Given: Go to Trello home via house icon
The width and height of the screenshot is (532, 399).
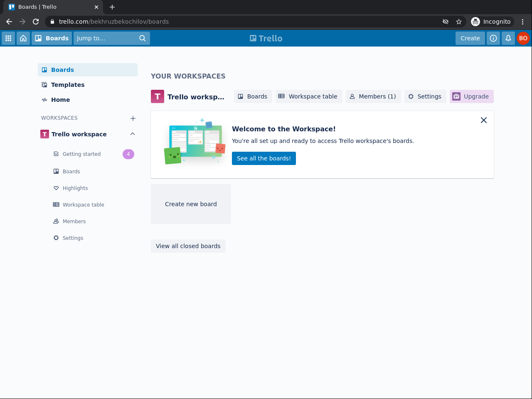Looking at the screenshot, I should pyautogui.click(x=23, y=38).
